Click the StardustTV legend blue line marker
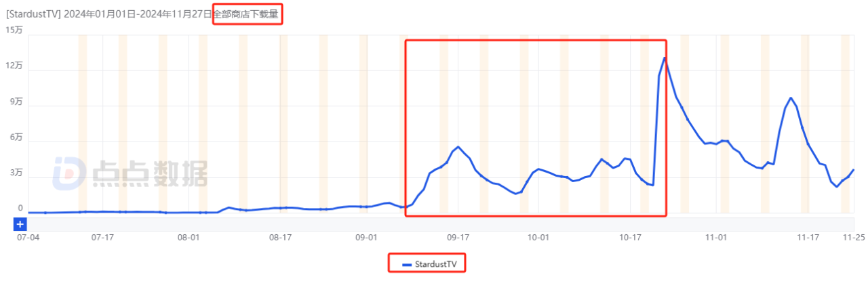This screenshot has width=868, height=281. [407, 264]
